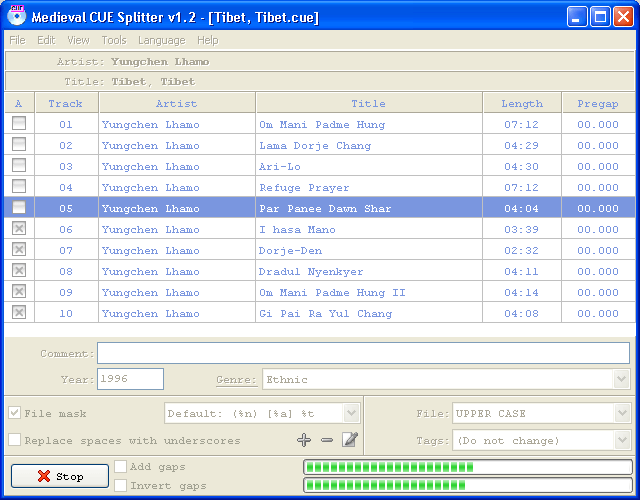Enable Invert gaps checkbox

tap(121, 486)
